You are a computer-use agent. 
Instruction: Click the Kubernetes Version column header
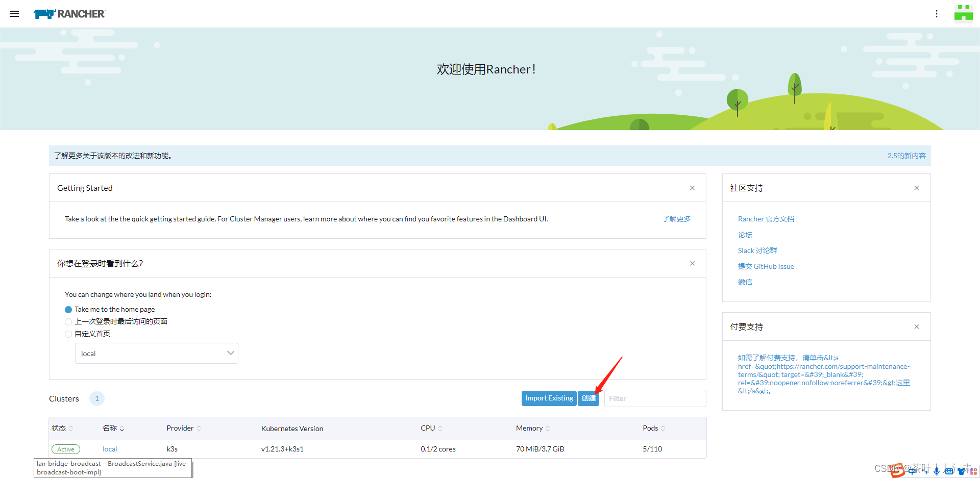292,429
